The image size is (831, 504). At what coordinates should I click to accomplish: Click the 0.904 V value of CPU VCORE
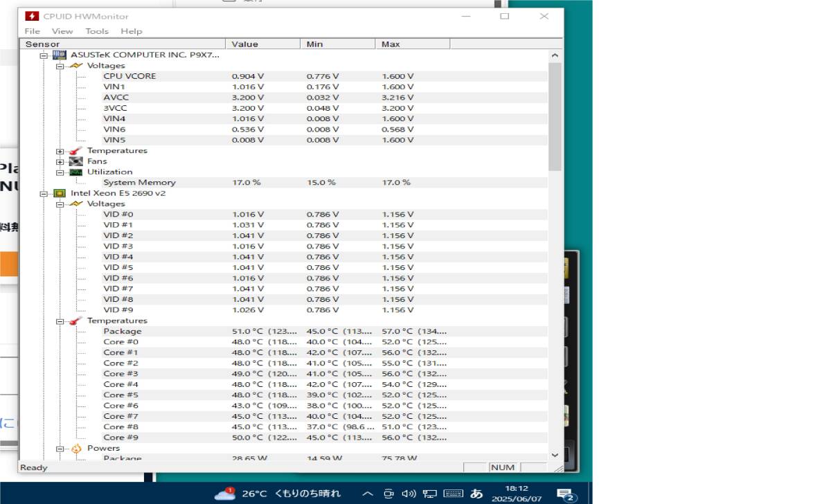(x=247, y=76)
